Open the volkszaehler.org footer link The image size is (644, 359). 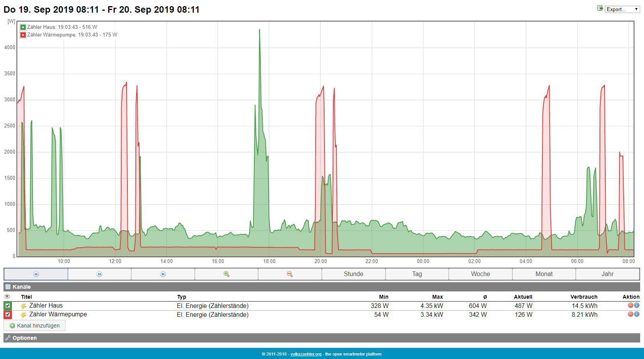(x=306, y=354)
